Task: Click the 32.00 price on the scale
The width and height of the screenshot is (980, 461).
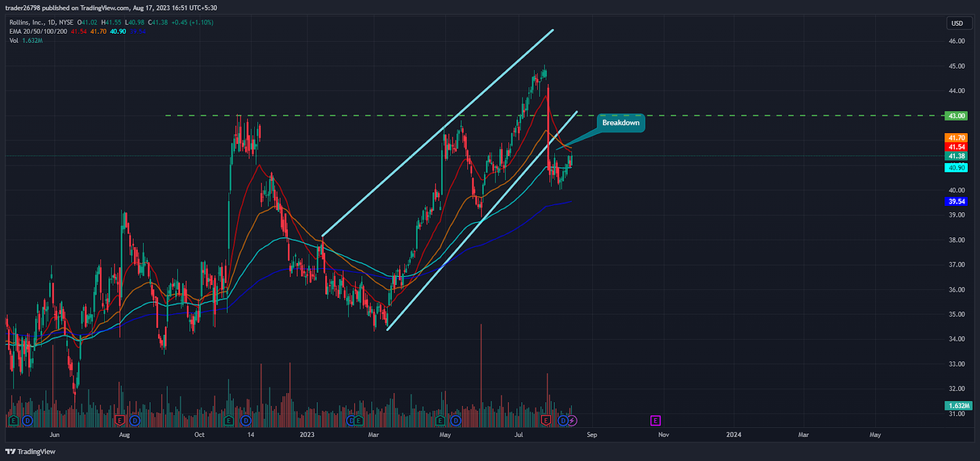Action: coord(957,389)
